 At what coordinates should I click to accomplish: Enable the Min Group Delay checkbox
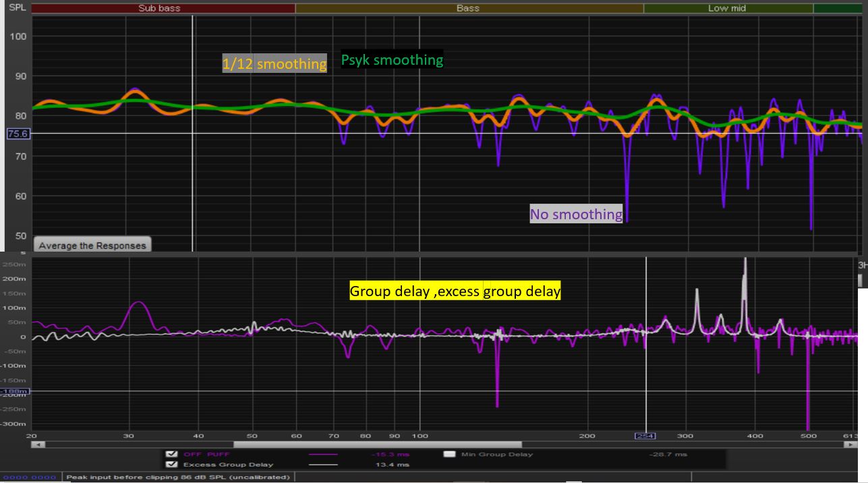(x=448, y=455)
